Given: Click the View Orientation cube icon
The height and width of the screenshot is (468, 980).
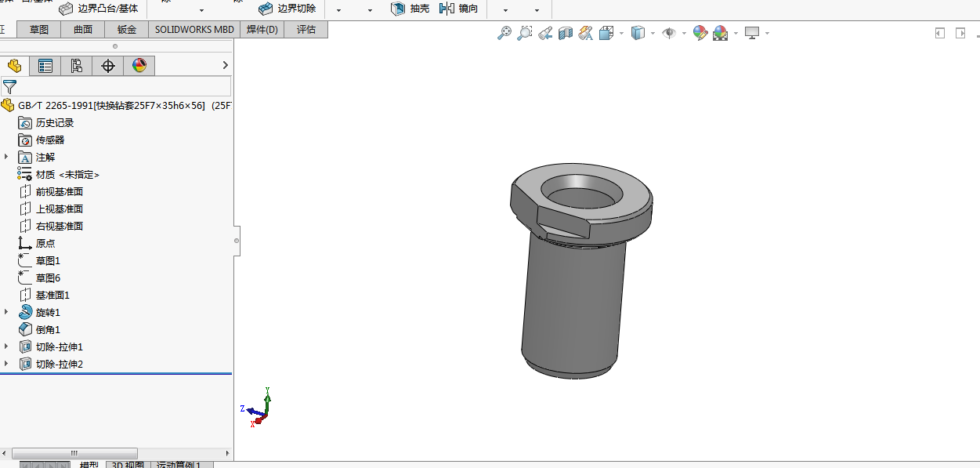Looking at the screenshot, I should (606, 33).
